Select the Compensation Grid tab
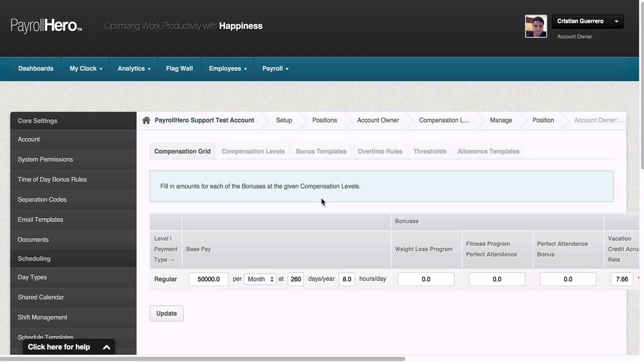This screenshot has height=362, width=644. (x=182, y=151)
